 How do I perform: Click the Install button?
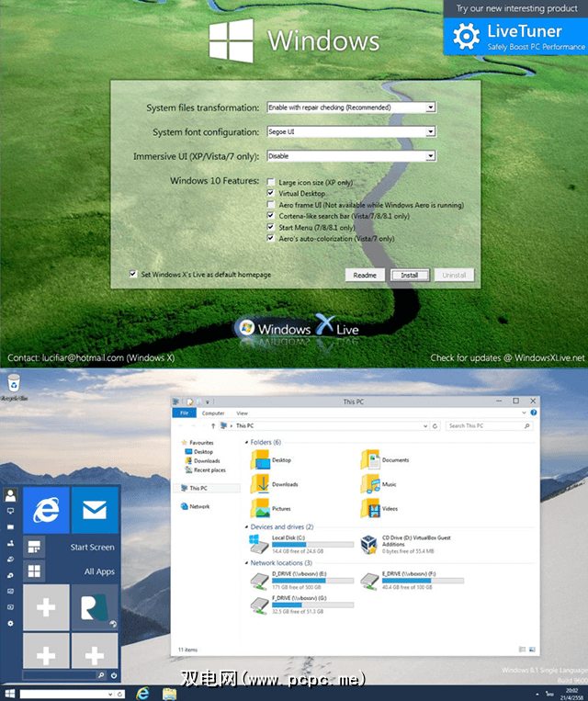[410, 275]
